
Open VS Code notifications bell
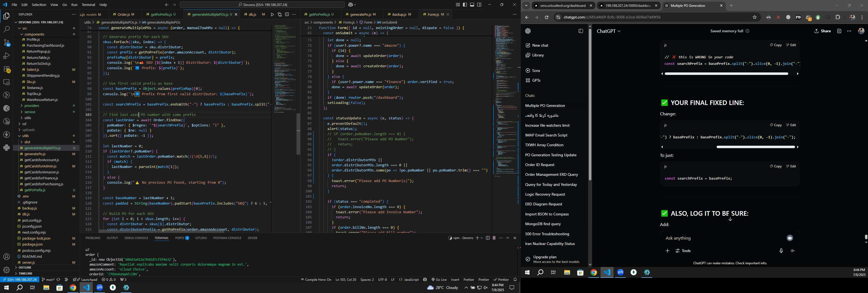coord(515,279)
